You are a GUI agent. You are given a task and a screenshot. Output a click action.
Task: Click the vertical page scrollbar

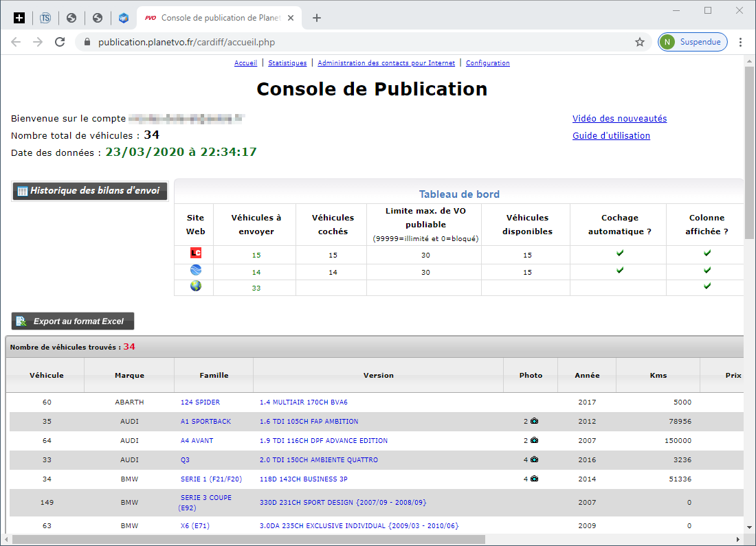coord(749,152)
